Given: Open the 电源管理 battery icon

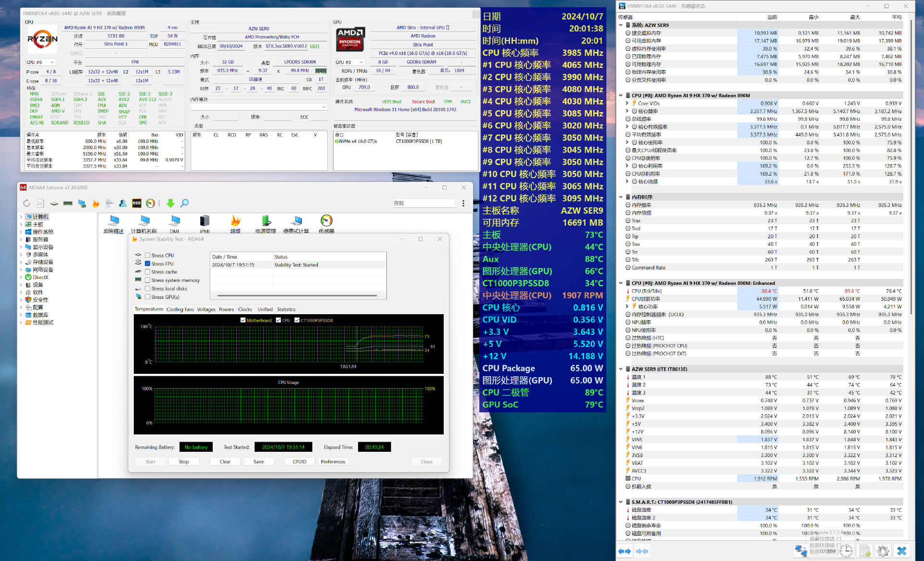Looking at the screenshot, I should click(266, 221).
